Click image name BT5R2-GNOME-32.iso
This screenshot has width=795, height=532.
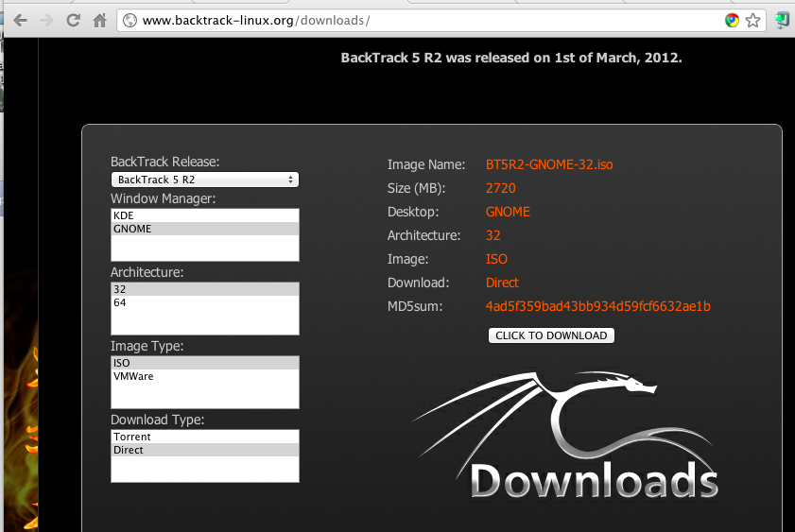(x=549, y=164)
